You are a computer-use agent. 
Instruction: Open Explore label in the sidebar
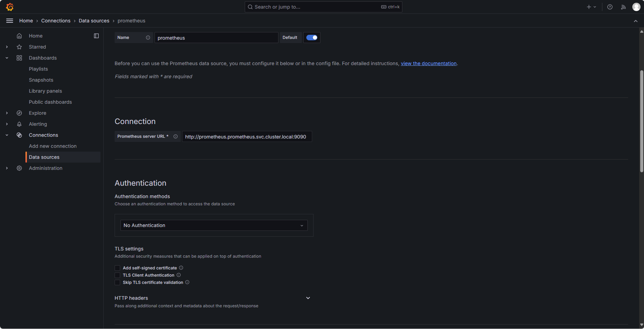(x=38, y=113)
